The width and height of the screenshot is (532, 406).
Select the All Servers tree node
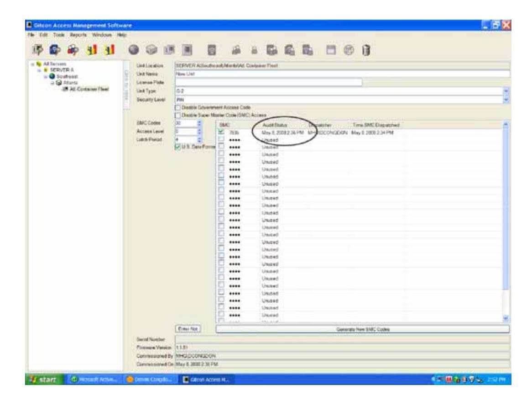pyautogui.click(x=55, y=64)
